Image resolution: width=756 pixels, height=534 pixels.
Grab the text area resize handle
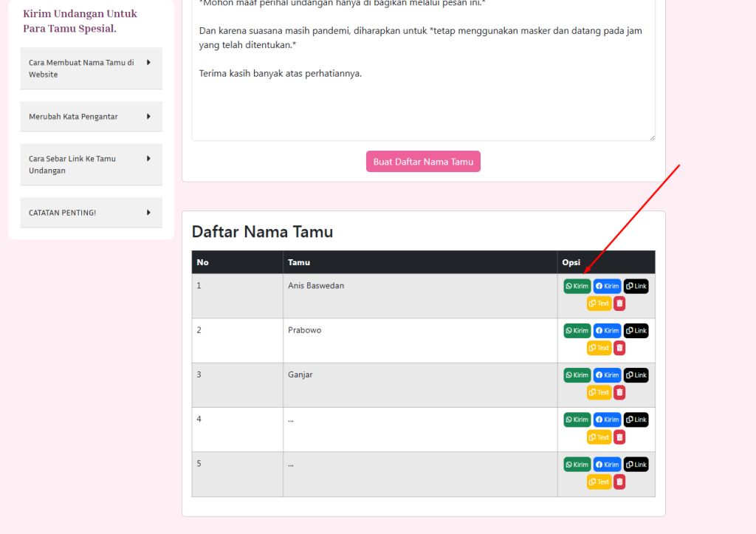click(x=652, y=137)
